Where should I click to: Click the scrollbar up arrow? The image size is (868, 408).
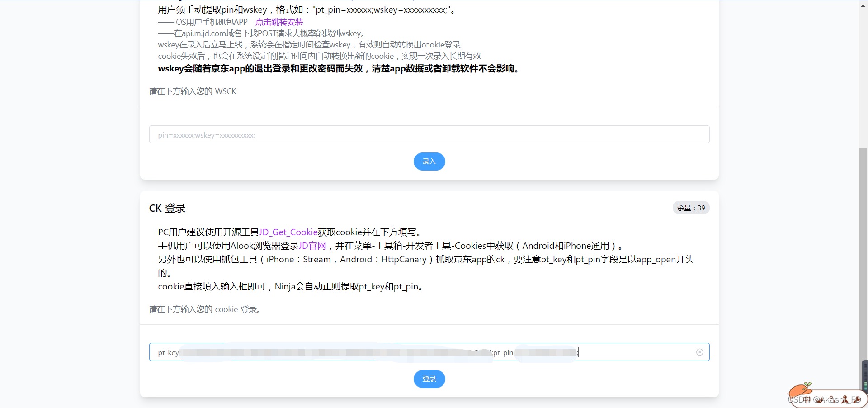click(x=863, y=5)
